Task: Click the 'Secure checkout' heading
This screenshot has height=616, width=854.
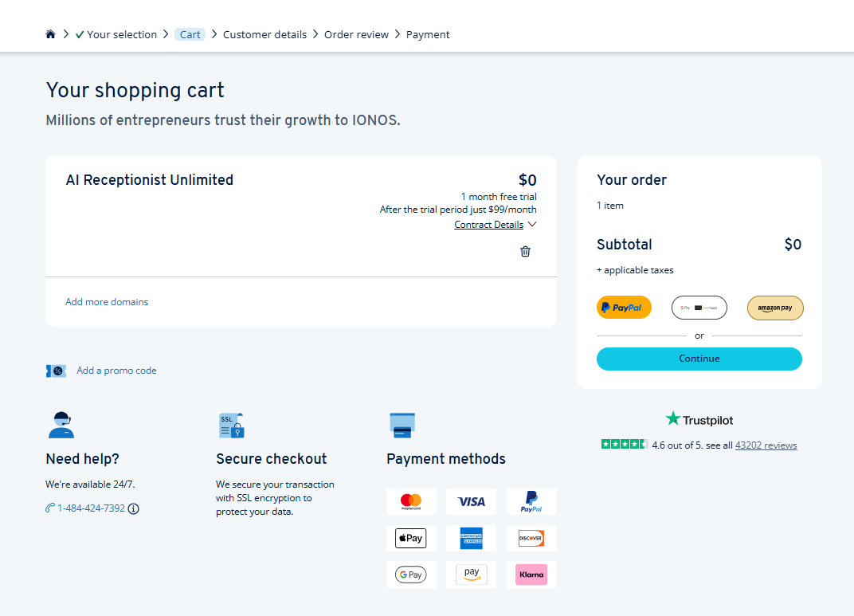Action: [271, 458]
